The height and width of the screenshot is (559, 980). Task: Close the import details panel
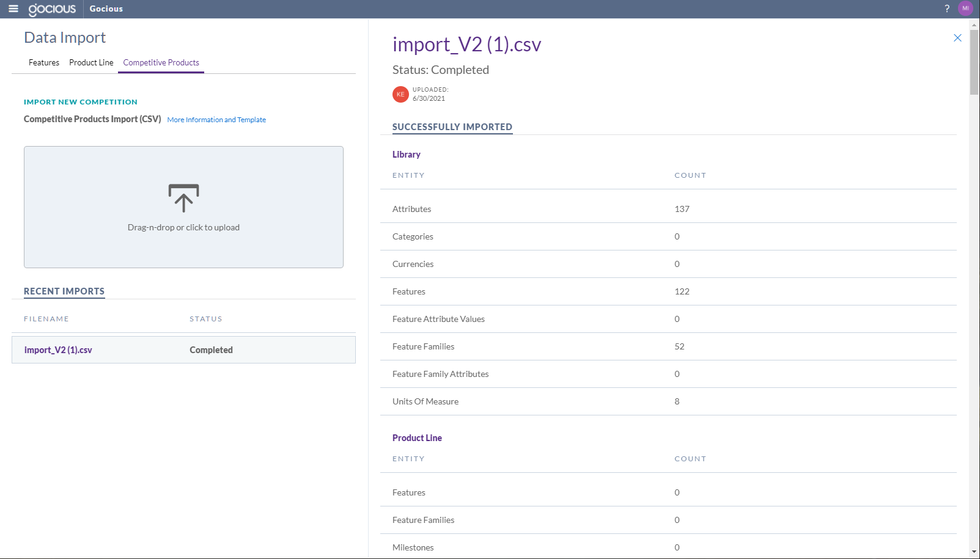(957, 38)
